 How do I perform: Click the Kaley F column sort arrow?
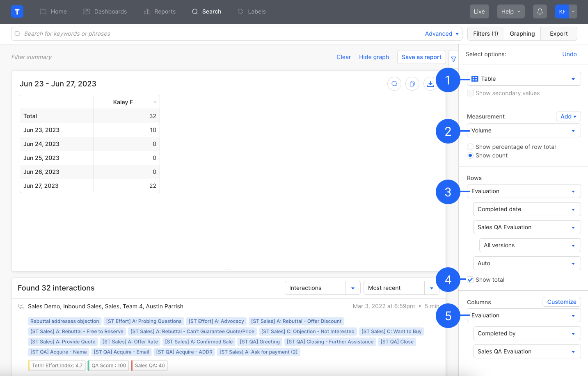tap(155, 103)
